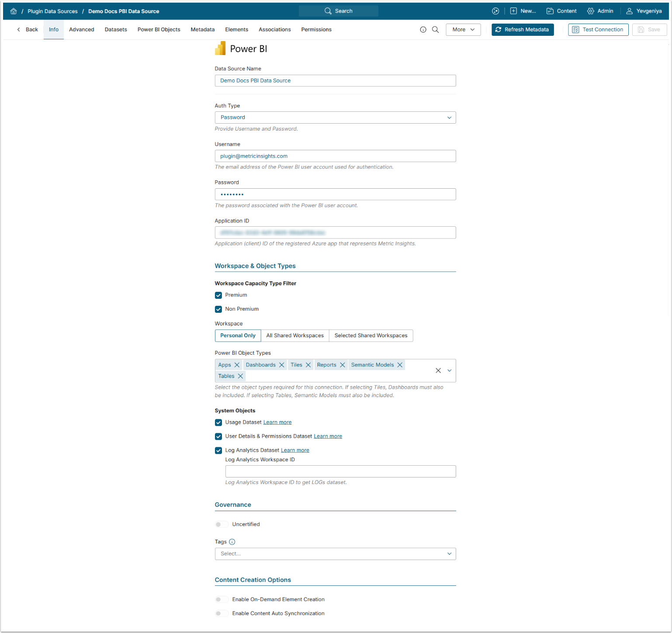Click the top Search box

(339, 11)
